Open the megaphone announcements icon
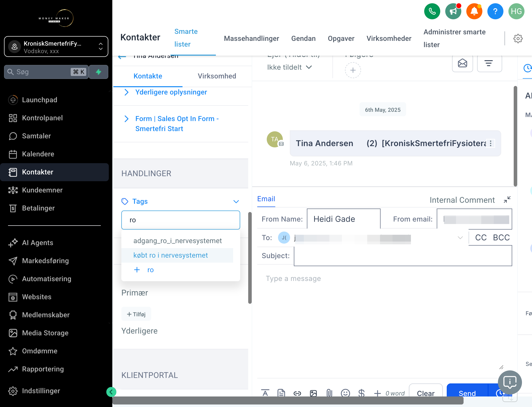This screenshot has width=532, height=407. click(x=453, y=11)
